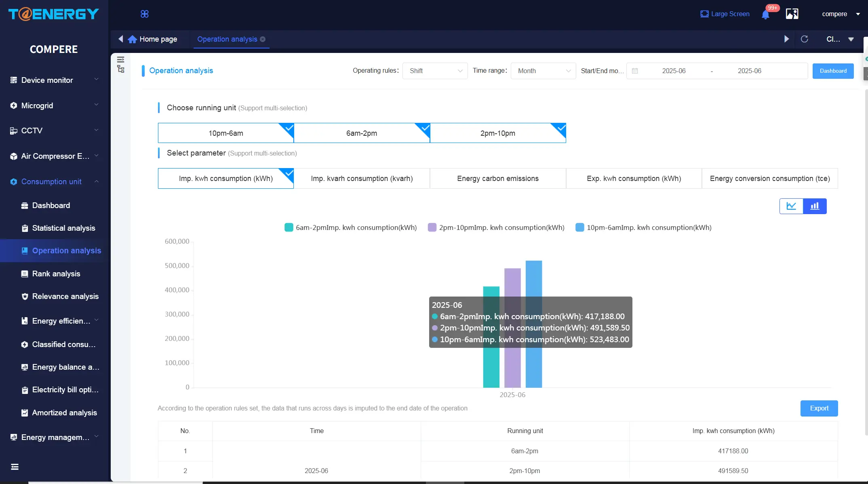Click the app grid icon in header
This screenshot has height=484, width=868.
click(145, 14)
